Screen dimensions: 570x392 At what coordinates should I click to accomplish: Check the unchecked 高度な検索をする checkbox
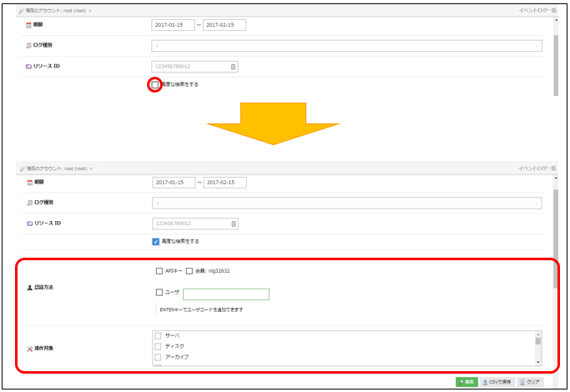(155, 84)
